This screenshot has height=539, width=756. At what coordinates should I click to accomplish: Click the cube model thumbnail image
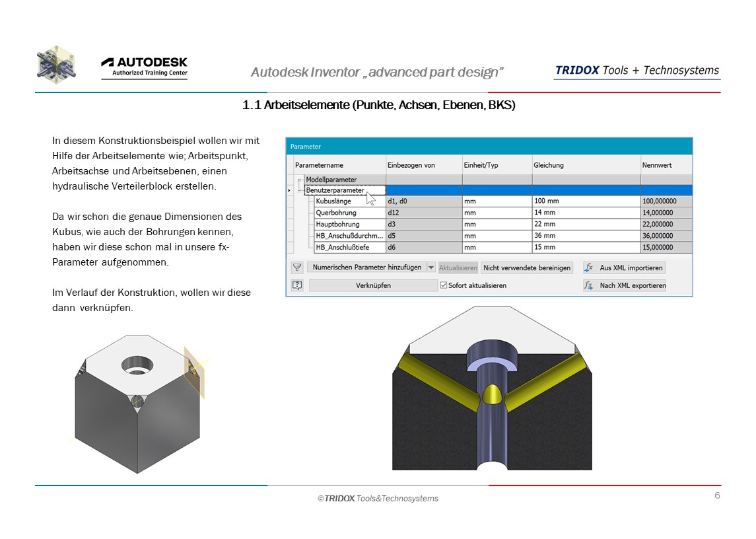[x=137, y=403]
